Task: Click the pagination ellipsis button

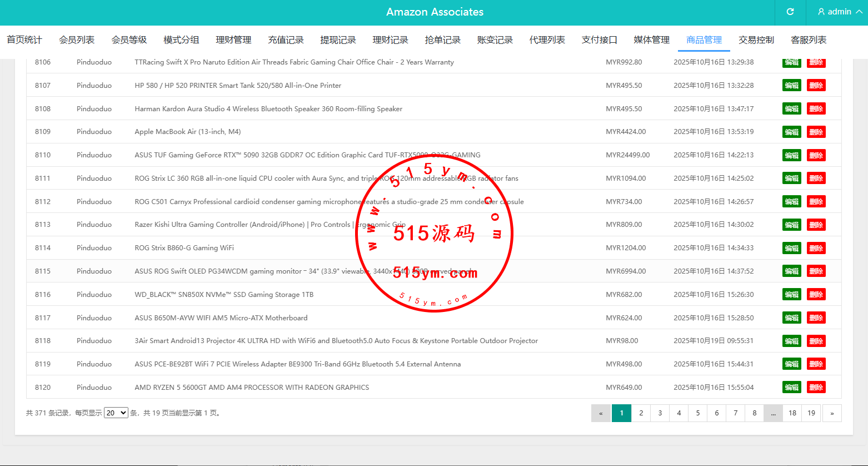Action: tap(773, 413)
